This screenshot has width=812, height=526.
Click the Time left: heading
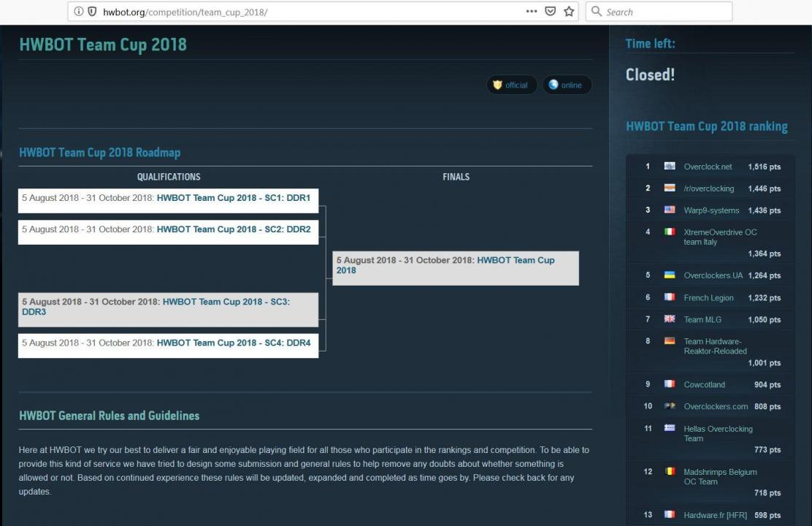[651, 44]
